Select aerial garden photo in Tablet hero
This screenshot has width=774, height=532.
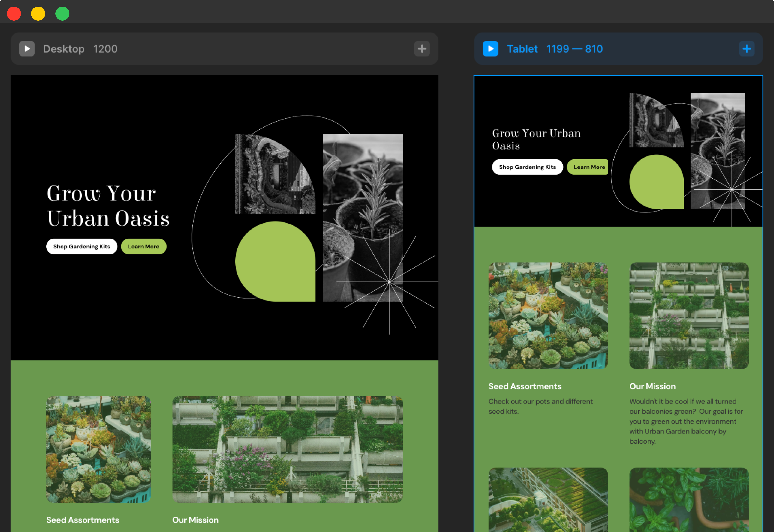[656, 120]
